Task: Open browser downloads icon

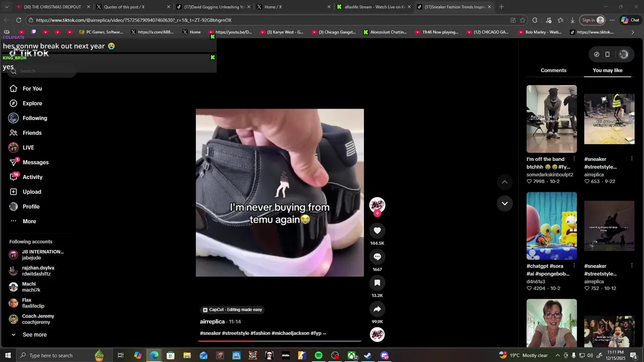Action: pos(573,20)
